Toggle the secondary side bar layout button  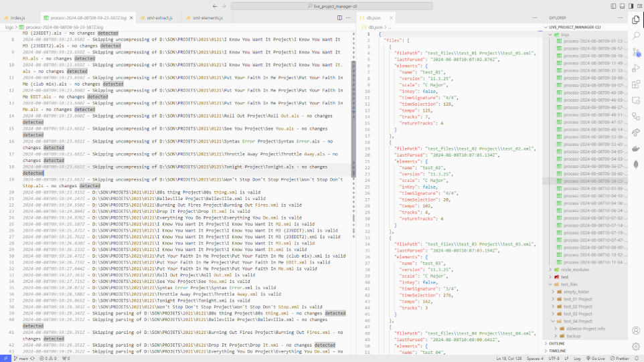[631, 6]
